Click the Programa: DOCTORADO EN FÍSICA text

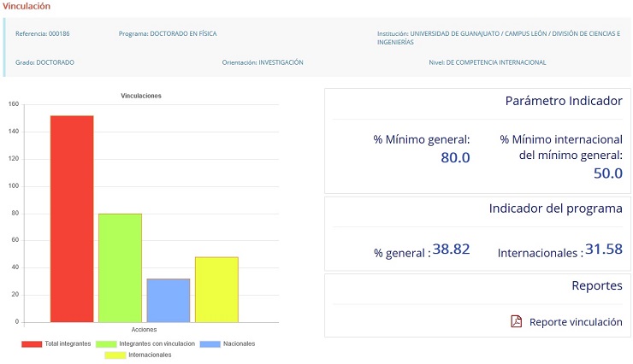[x=168, y=34]
